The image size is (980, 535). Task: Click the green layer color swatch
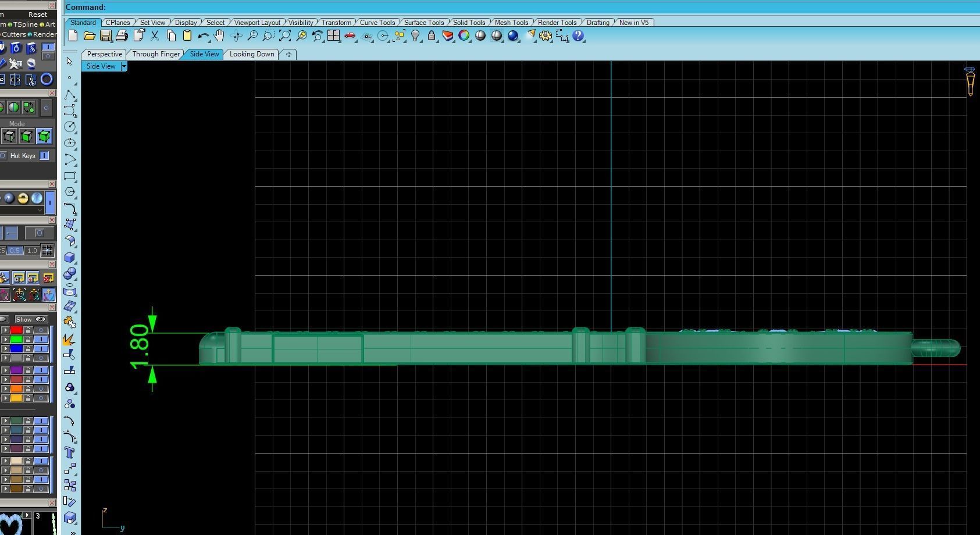coord(16,339)
